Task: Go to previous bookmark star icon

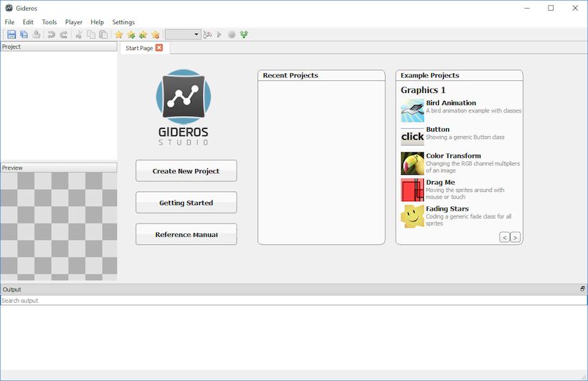Action: click(143, 35)
